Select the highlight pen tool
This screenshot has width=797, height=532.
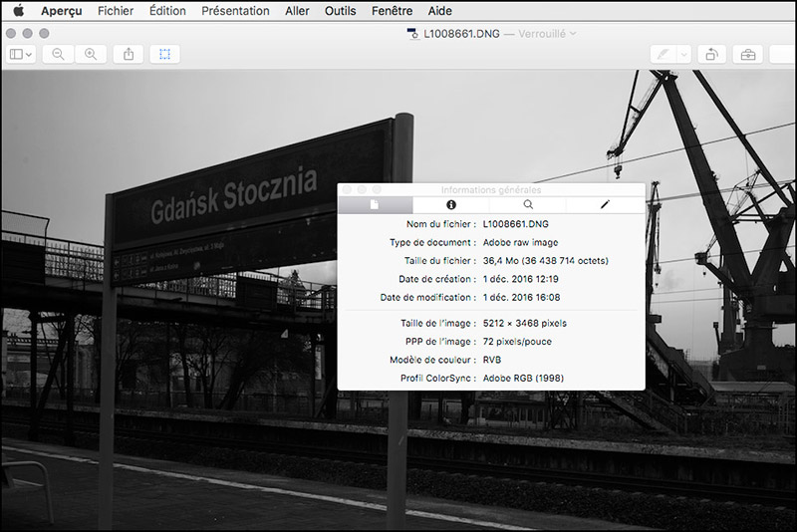point(664,54)
